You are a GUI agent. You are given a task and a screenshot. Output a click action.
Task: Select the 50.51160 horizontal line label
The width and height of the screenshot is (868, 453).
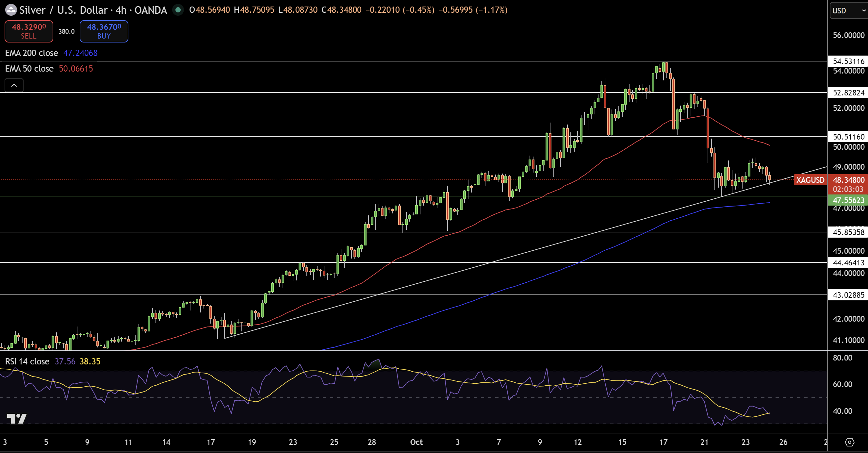pyautogui.click(x=848, y=137)
